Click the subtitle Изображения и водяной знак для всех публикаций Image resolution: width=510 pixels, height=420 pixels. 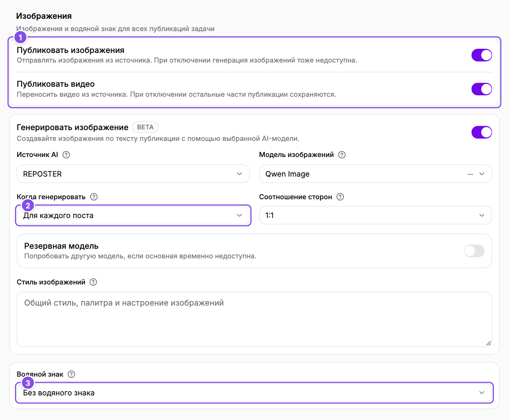tap(115, 29)
